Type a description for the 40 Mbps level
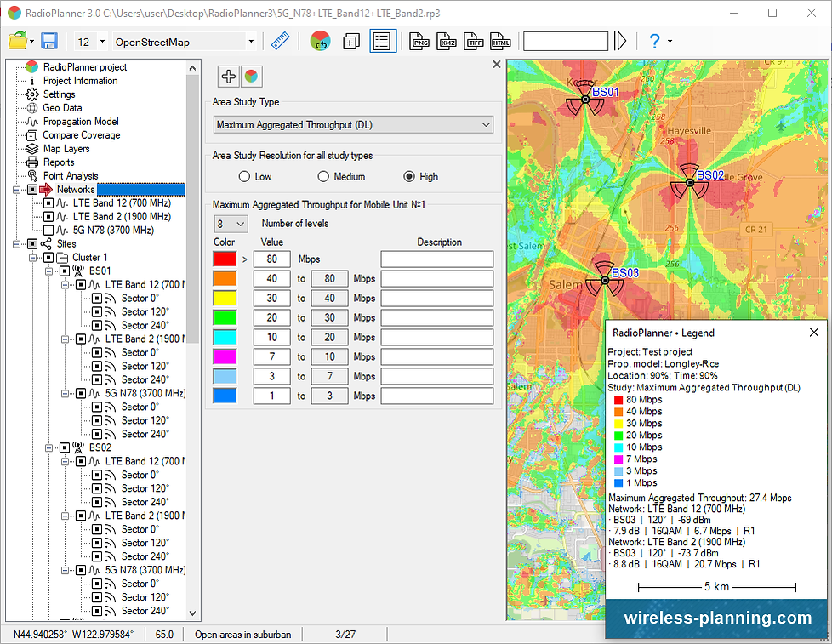This screenshot has width=832, height=644. coord(437,278)
